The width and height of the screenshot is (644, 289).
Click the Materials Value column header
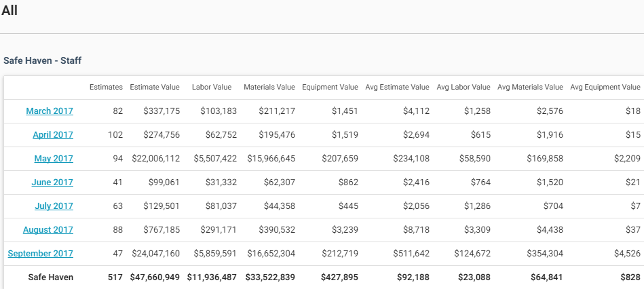click(x=269, y=87)
